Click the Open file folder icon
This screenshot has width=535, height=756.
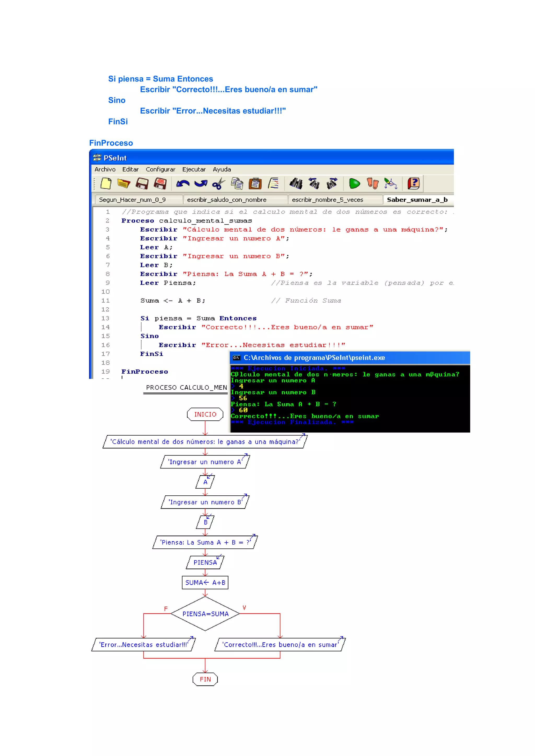coord(124,183)
